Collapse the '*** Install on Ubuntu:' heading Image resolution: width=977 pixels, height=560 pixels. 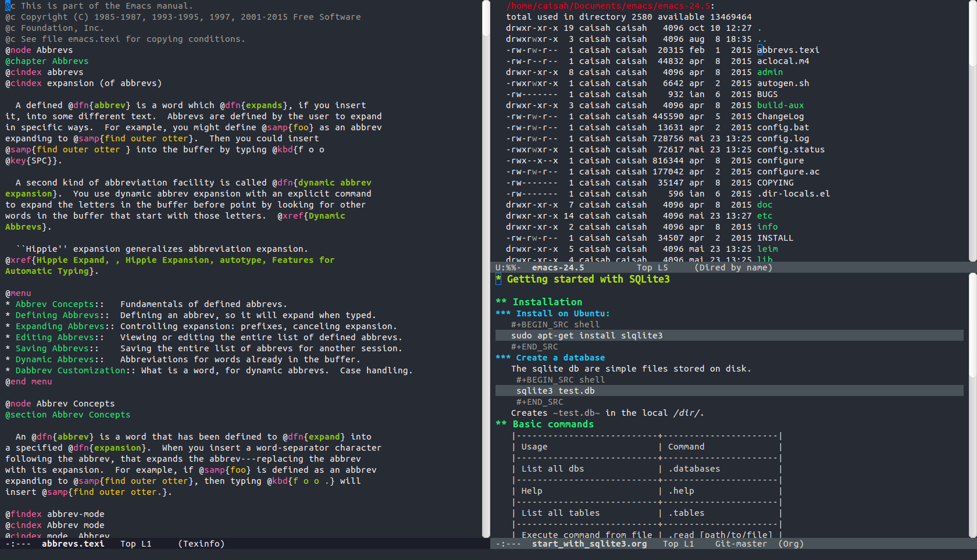552,313
